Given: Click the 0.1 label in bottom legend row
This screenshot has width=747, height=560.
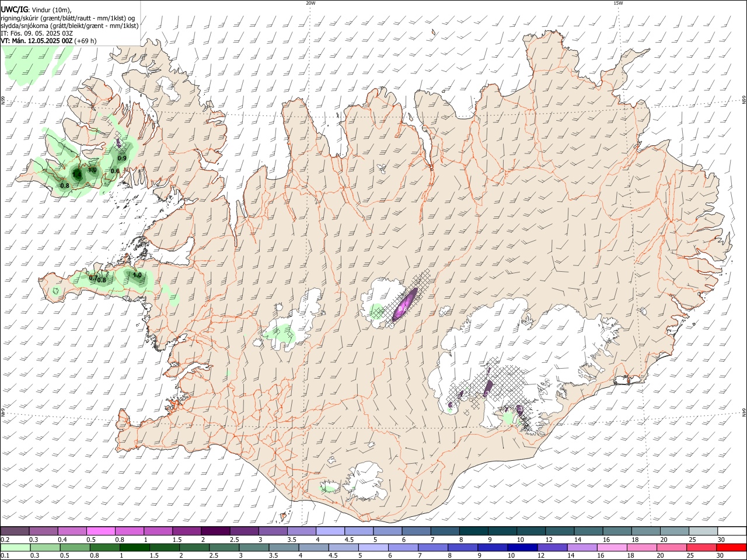Looking at the screenshot, I should click(x=5, y=556).
